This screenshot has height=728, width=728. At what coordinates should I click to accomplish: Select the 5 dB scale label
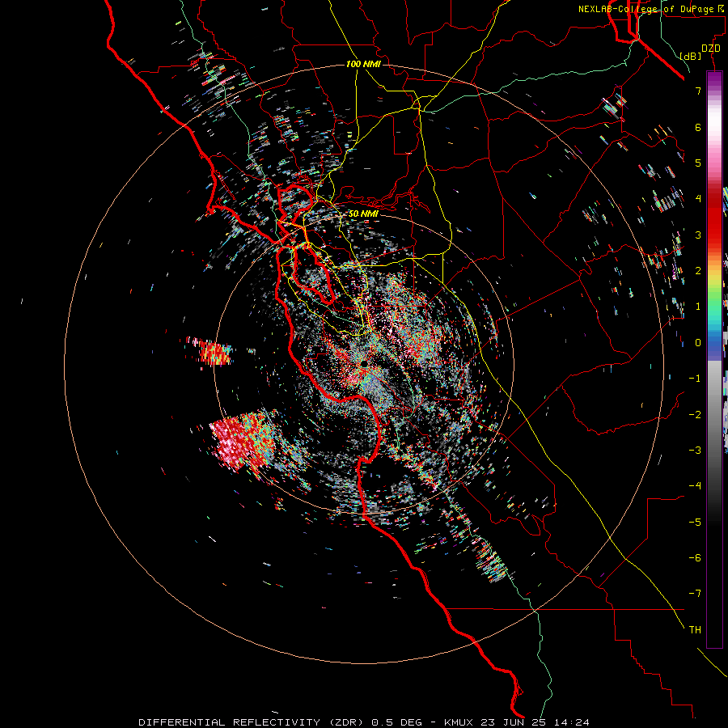[x=698, y=163]
